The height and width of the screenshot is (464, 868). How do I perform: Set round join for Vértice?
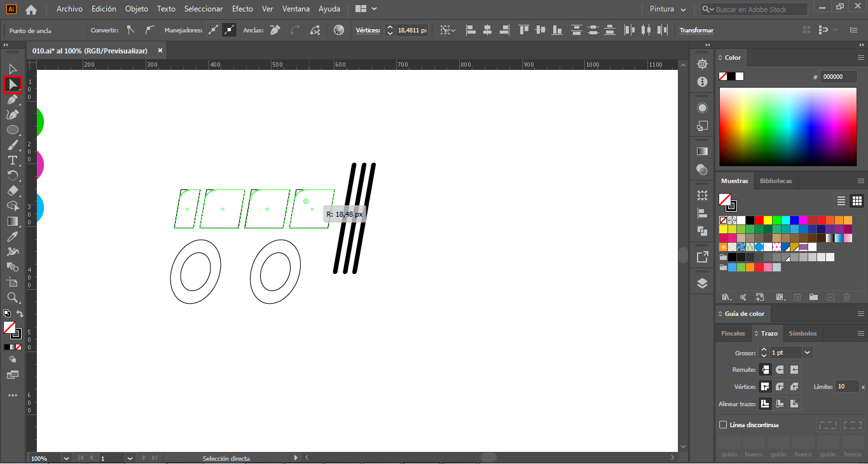(780, 386)
